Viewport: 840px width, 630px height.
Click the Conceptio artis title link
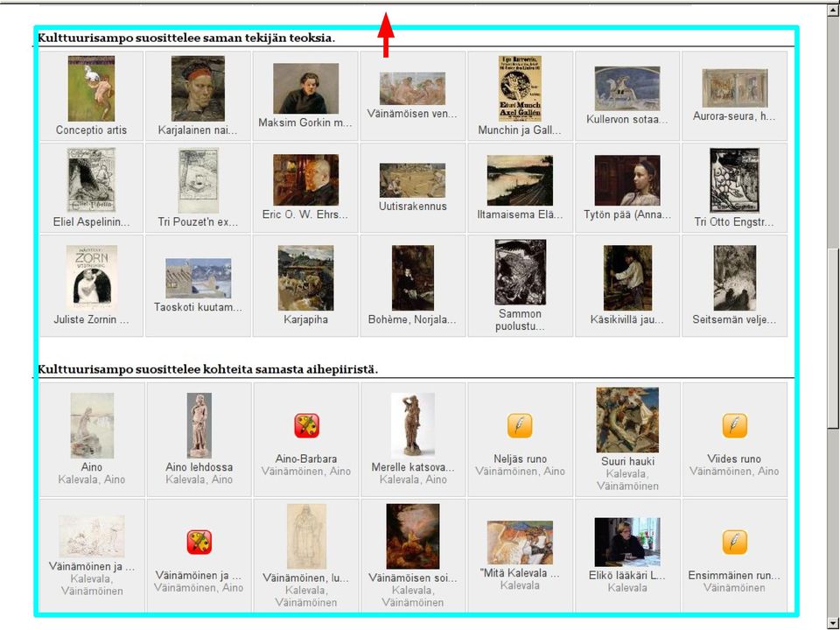click(x=92, y=130)
